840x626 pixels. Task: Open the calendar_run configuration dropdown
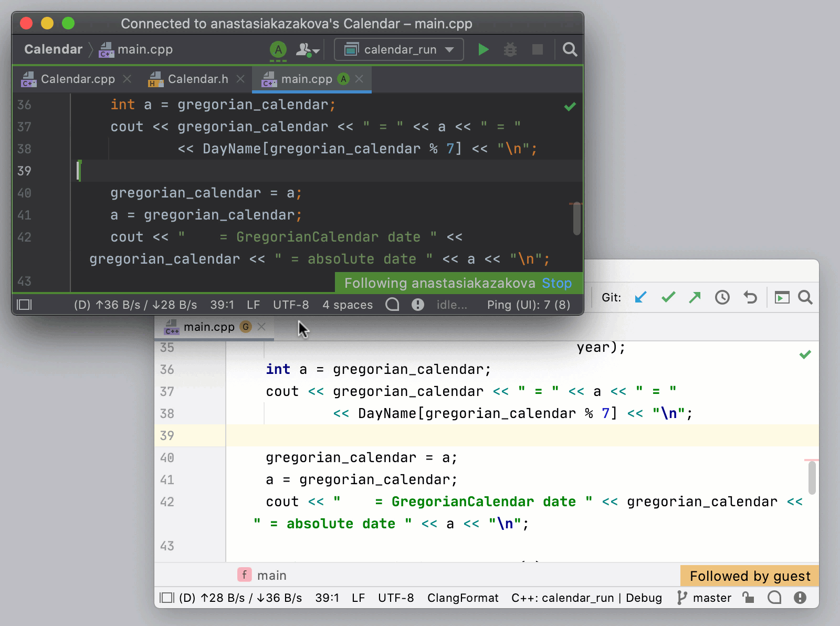click(x=399, y=50)
